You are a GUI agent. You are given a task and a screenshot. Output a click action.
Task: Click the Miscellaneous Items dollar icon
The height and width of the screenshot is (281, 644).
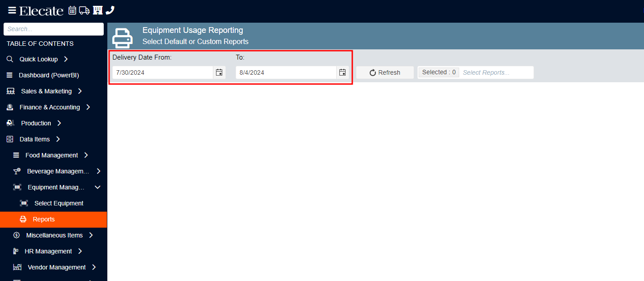point(16,235)
